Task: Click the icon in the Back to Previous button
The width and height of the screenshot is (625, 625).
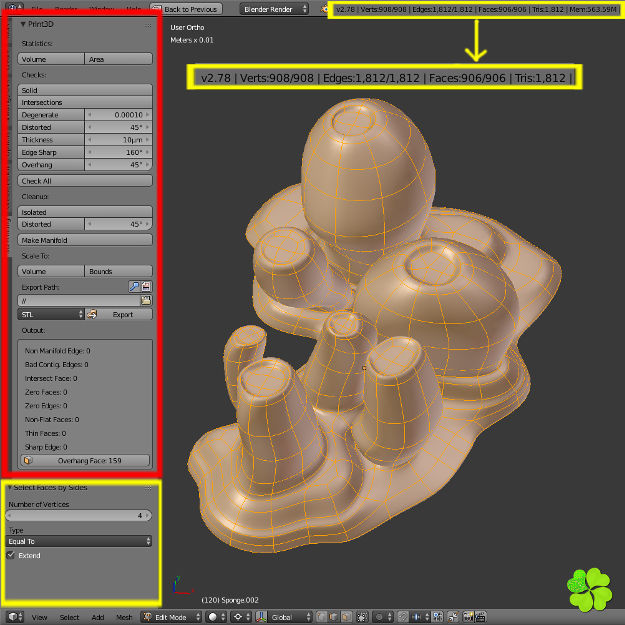Action: 157,9
